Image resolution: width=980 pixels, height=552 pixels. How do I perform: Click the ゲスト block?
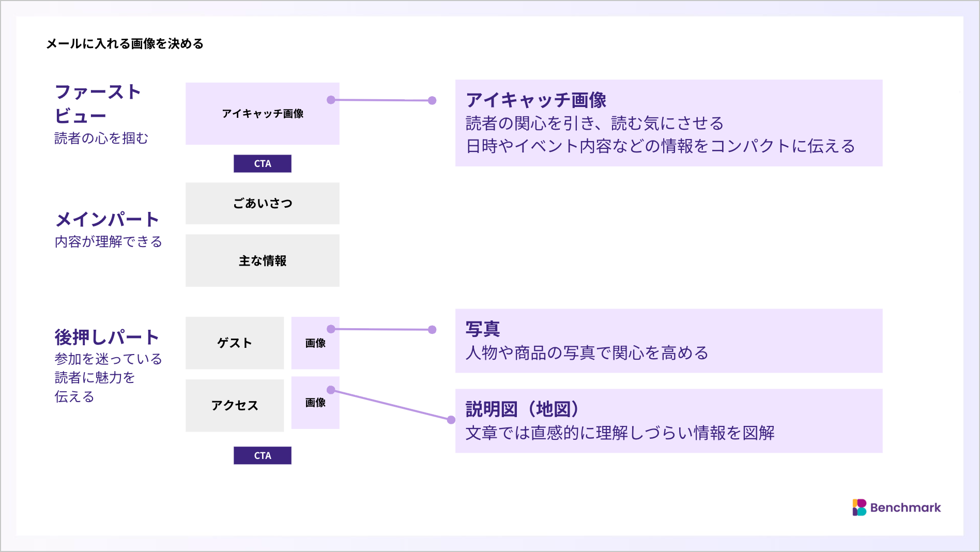point(235,343)
